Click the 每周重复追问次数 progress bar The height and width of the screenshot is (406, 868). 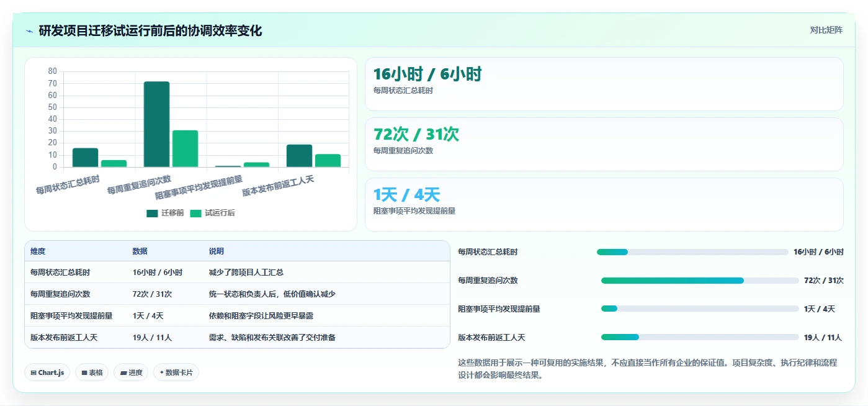click(700, 281)
